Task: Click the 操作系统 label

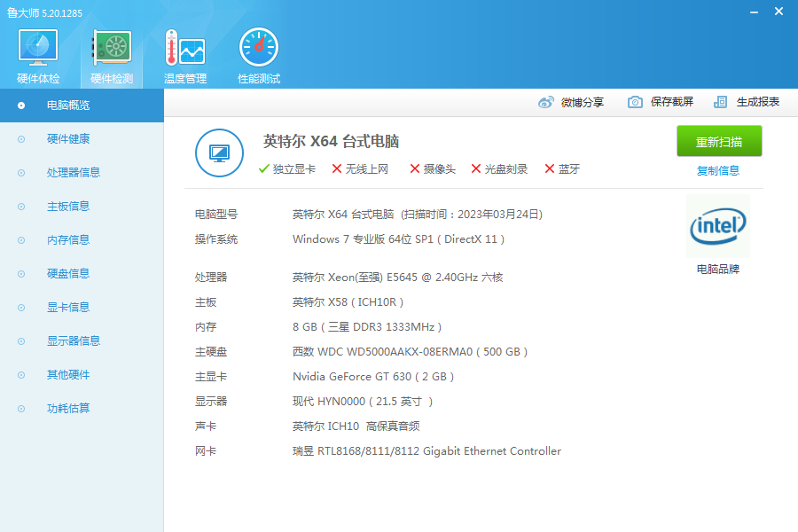Action: click(x=216, y=239)
